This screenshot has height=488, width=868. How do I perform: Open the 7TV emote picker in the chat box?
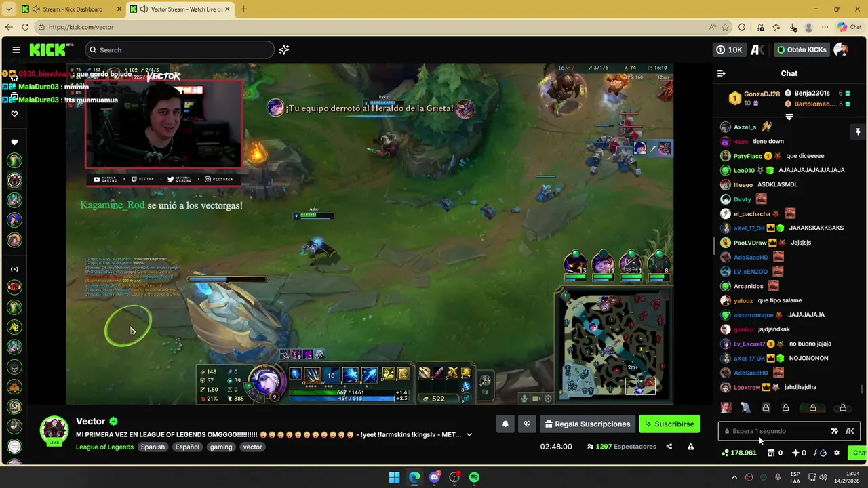click(834, 431)
